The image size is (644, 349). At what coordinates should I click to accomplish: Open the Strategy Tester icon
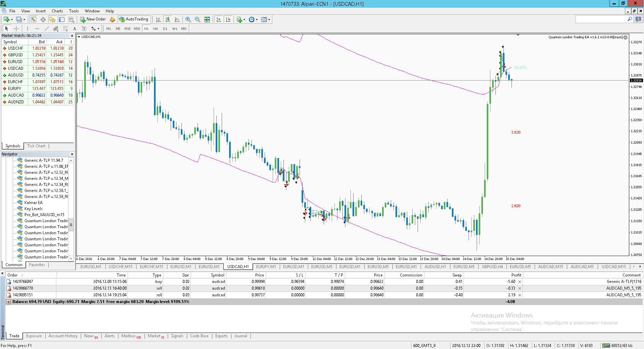[x=71, y=19]
